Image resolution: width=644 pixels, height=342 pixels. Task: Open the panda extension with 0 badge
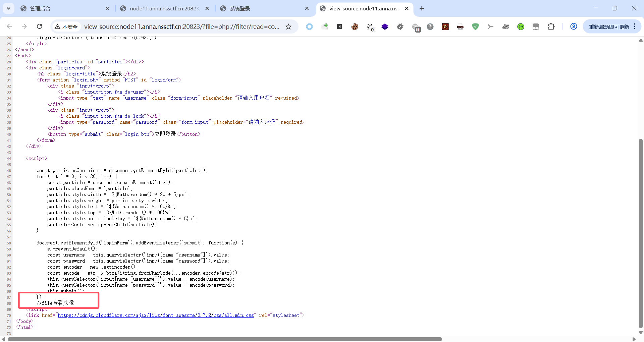pyautogui.click(x=370, y=27)
